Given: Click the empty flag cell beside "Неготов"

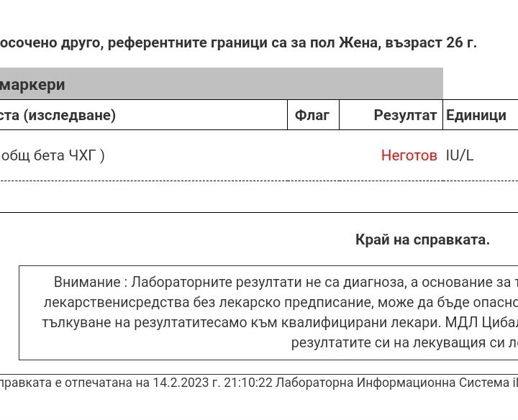Looking at the screenshot, I should [312, 155].
